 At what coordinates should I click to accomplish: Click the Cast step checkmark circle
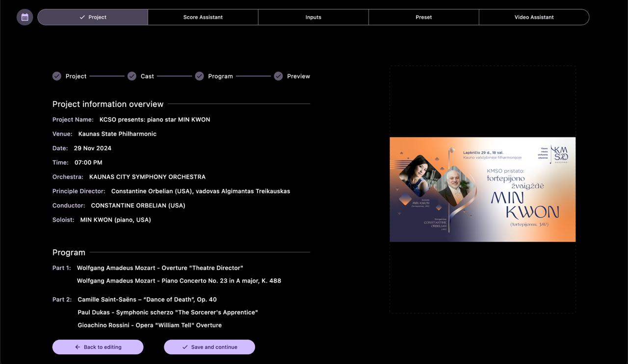pyautogui.click(x=131, y=76)
